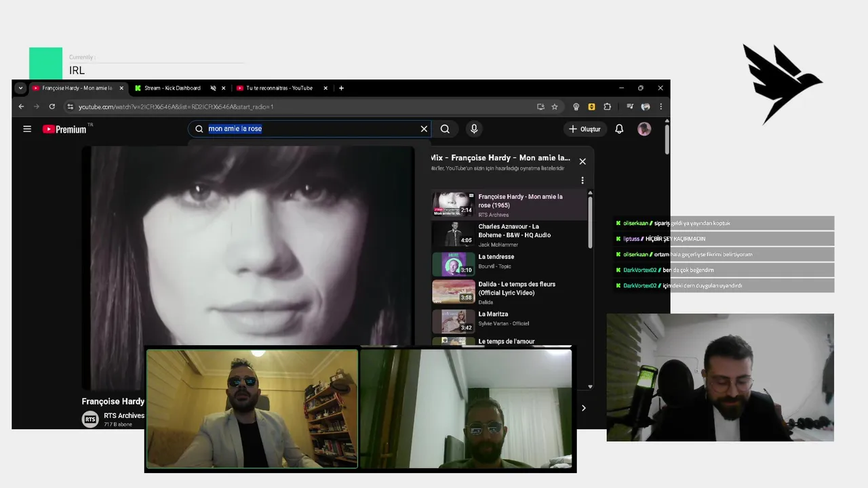868x488 pixels.
Task: Click the La Boheme 4:05 thumbnail
Action: coord(454,234)
